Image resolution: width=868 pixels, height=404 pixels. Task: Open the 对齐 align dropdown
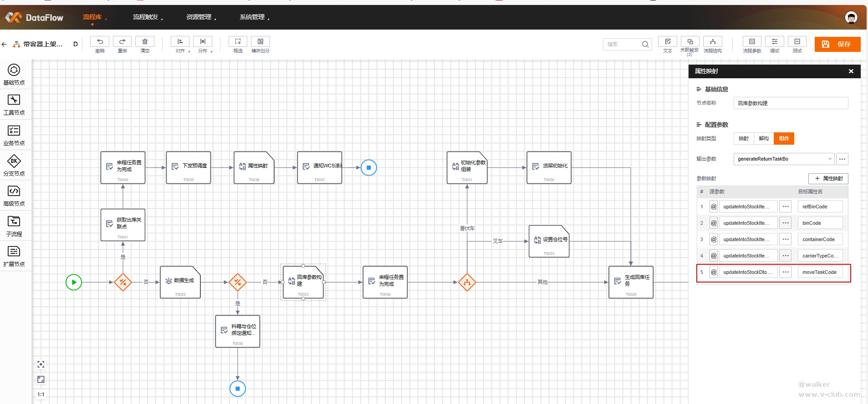(x=180, y=45)
